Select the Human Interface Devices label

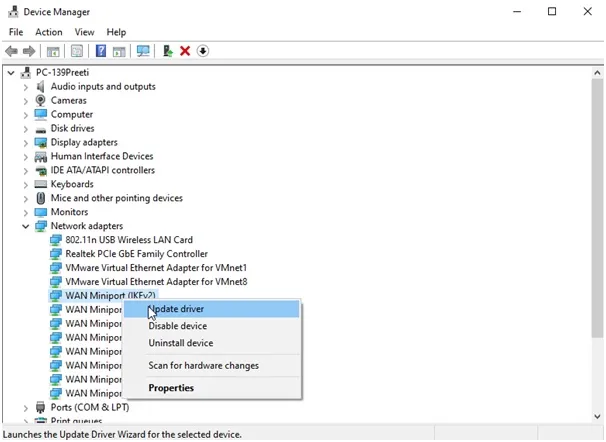[102, 156]
